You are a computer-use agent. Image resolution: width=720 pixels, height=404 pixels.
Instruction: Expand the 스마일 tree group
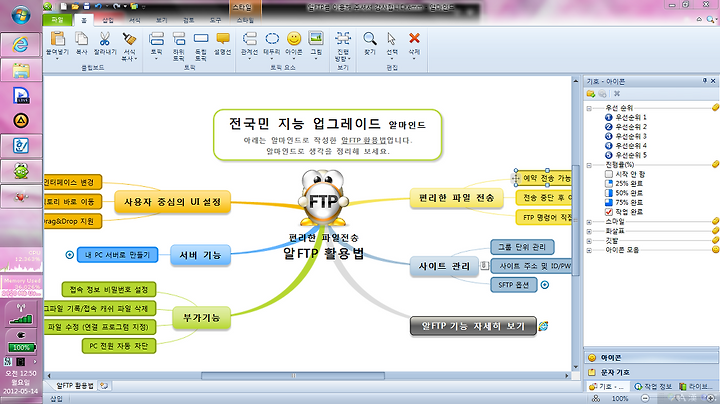tap(589, 222)
